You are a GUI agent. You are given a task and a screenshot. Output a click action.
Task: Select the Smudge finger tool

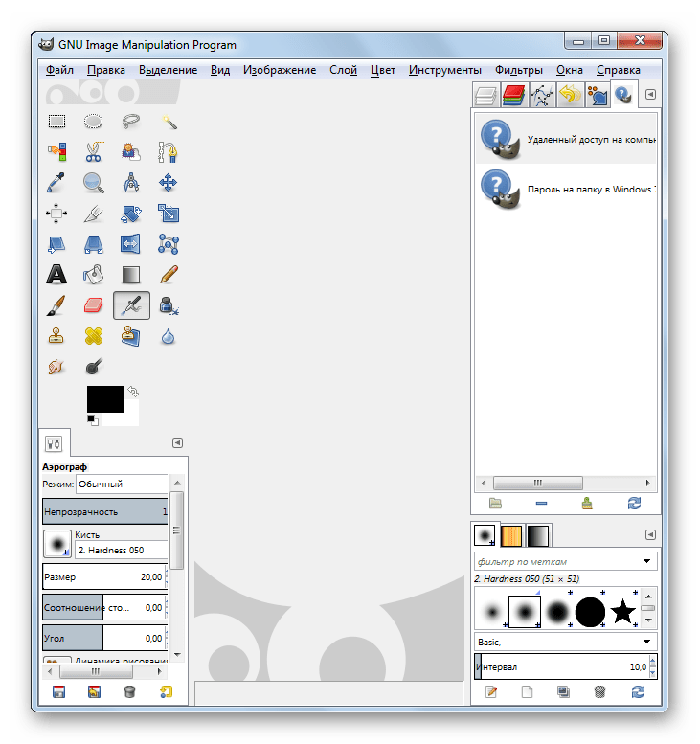(56, 367)
